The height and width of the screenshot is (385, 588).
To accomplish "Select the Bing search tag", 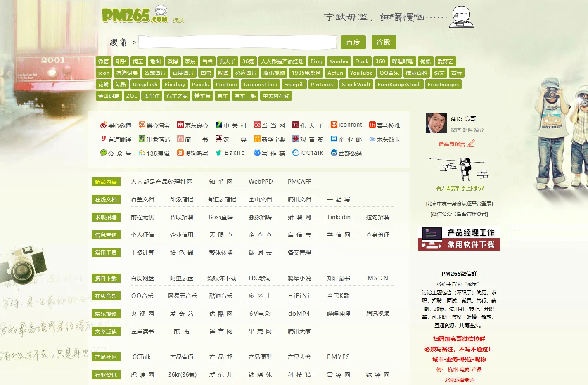I will tap(316, 61).
